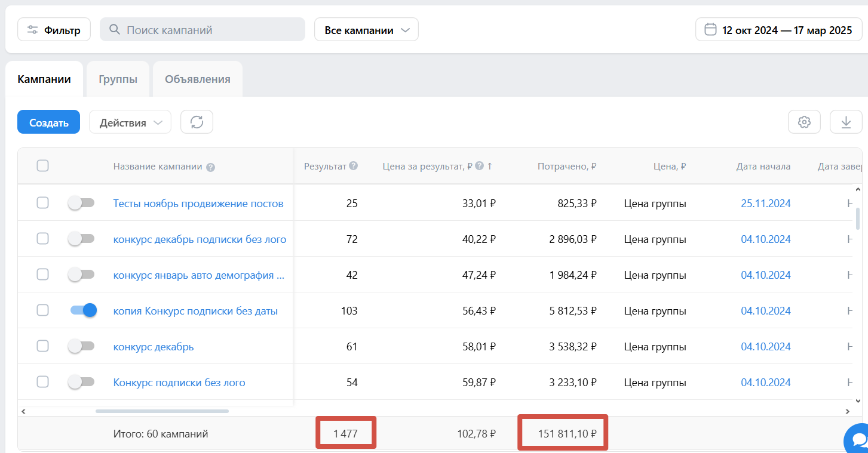The height and width of the screenshot is (453, 868).
Task: Open table settings via the gear icon
Action: coord(804,122)
